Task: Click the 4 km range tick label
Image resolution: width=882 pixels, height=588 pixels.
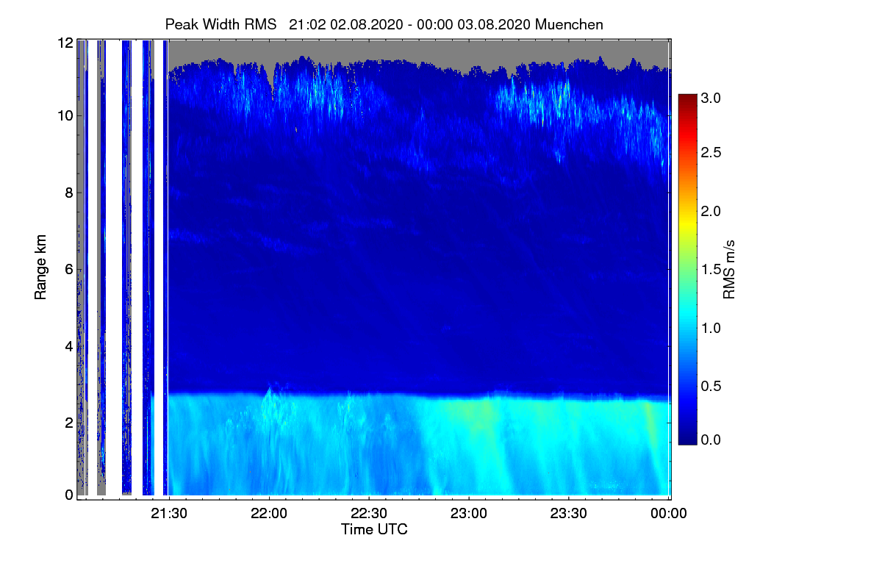Action: pos(69,345)
